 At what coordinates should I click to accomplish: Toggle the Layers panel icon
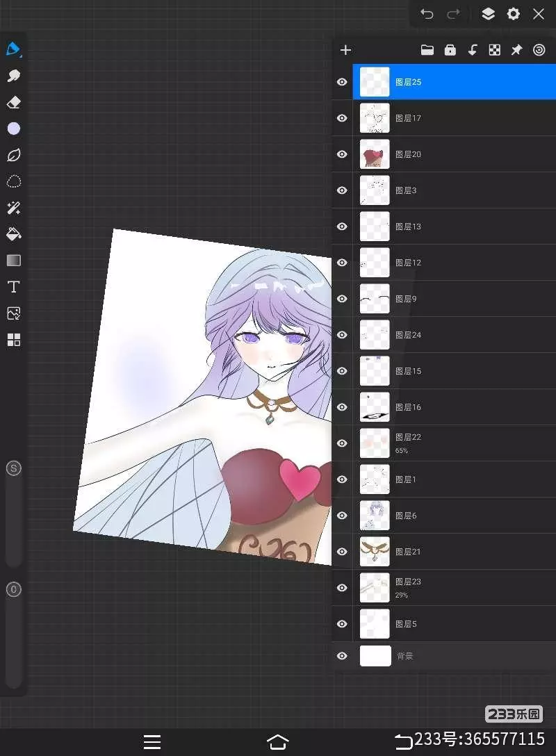pyautogui.click(x=488, y=14)
